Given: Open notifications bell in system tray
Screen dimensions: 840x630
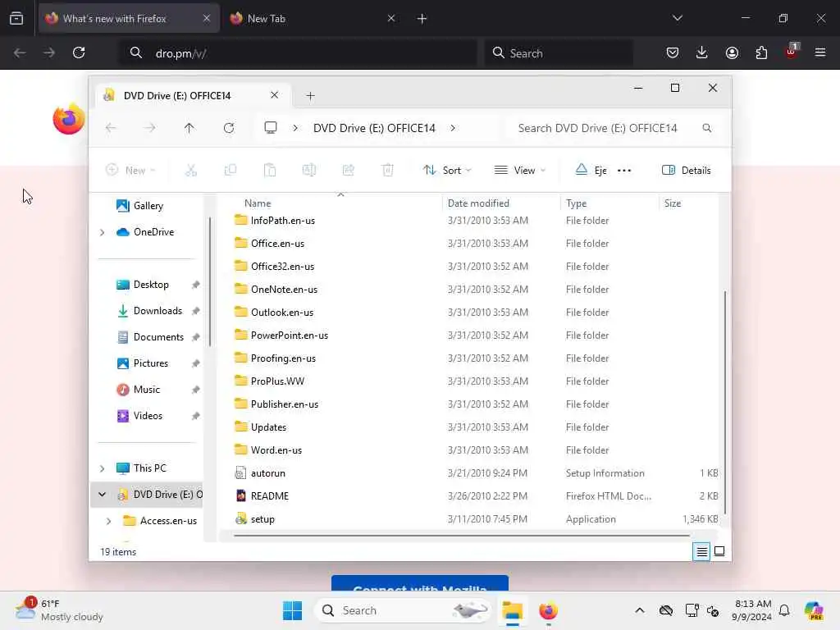Looking at the screenshot, I should [x=784, y=610].
